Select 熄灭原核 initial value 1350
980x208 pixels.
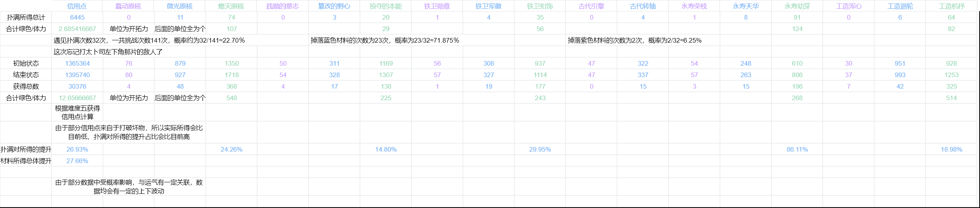(x=231, y=63)
